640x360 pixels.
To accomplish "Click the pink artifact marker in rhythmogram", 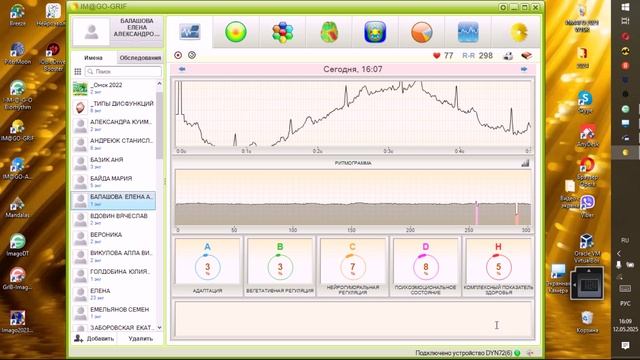I will [476, 212].
